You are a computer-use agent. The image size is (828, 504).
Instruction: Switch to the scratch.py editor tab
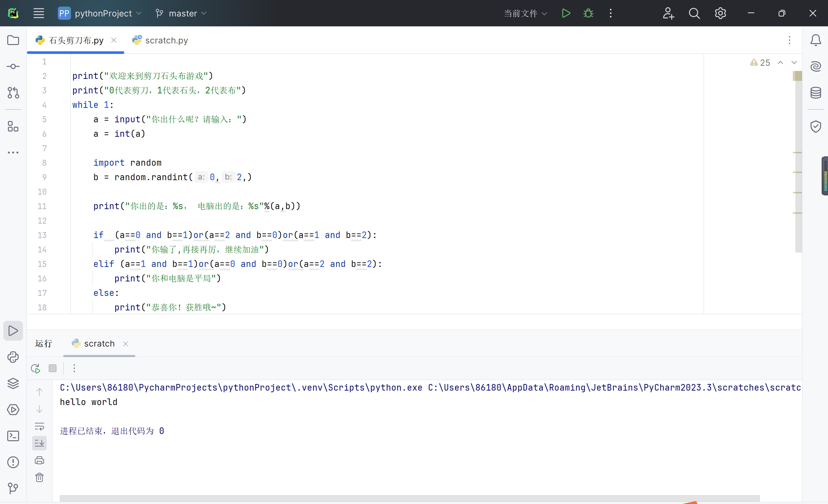click(160, 40)
